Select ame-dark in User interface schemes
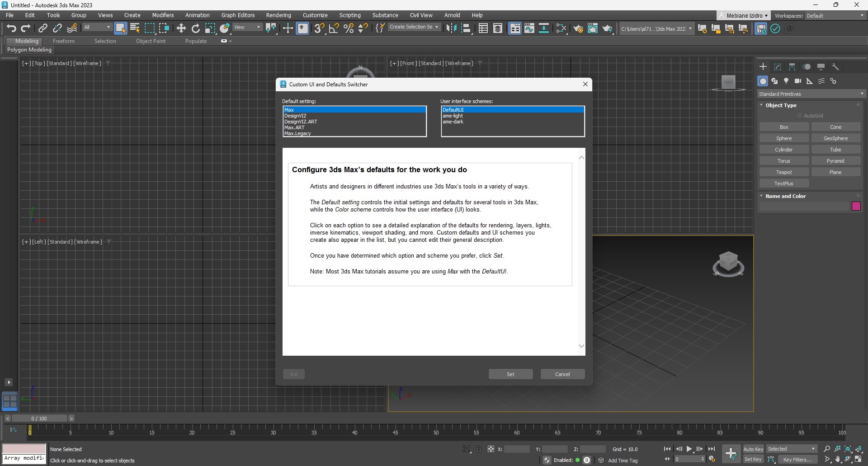 tap(453, 122)
